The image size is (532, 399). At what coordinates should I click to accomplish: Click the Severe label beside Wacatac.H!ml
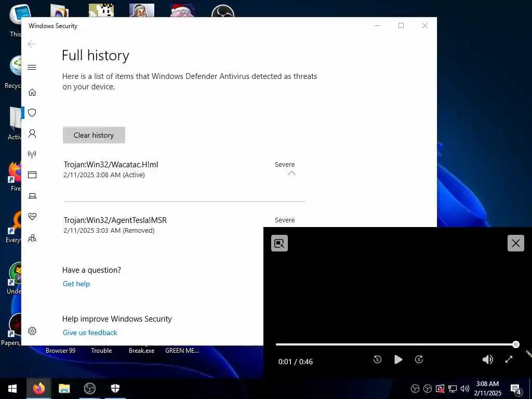point(285,165)
